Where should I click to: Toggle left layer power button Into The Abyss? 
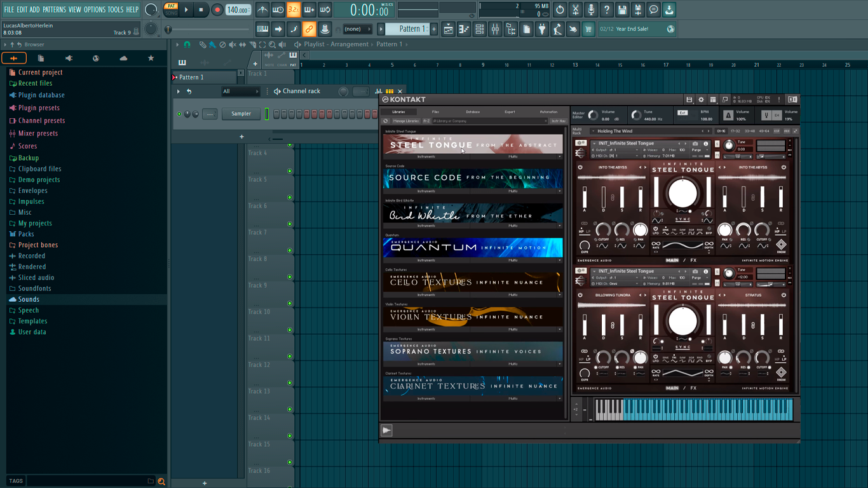(580, 168)
